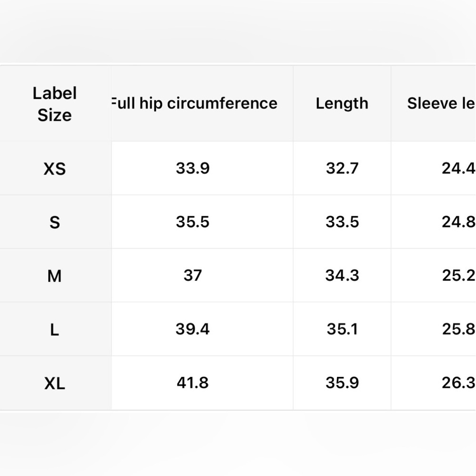This screenshot has width=476, height=476.
Task: Click the 39.4 hip value for L
Action: [x=193, y=329]
